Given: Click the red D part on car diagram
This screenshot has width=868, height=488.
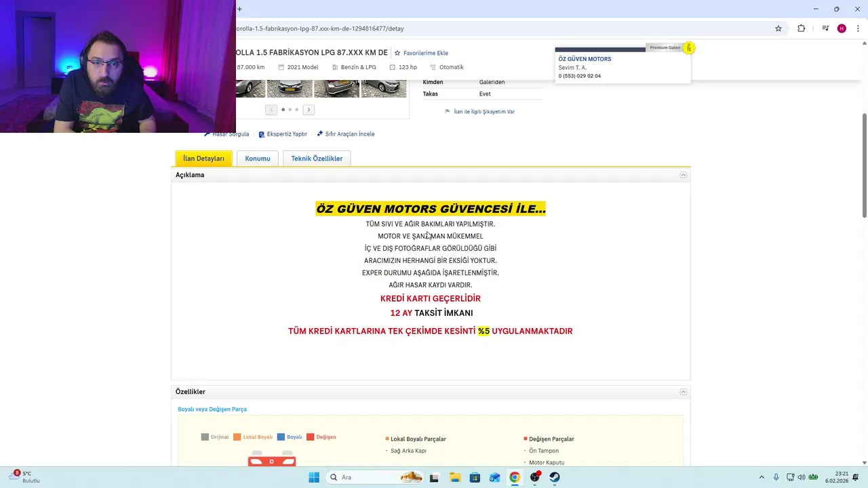Looking at the screenshot, I should pyautogui.click(x=272, y=462).
